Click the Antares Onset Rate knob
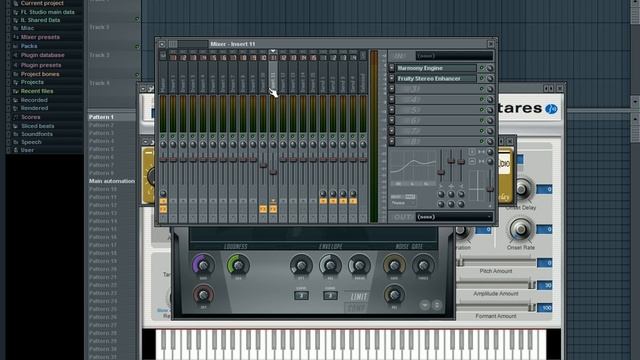The image size is (640, 360). click(520, 230)
